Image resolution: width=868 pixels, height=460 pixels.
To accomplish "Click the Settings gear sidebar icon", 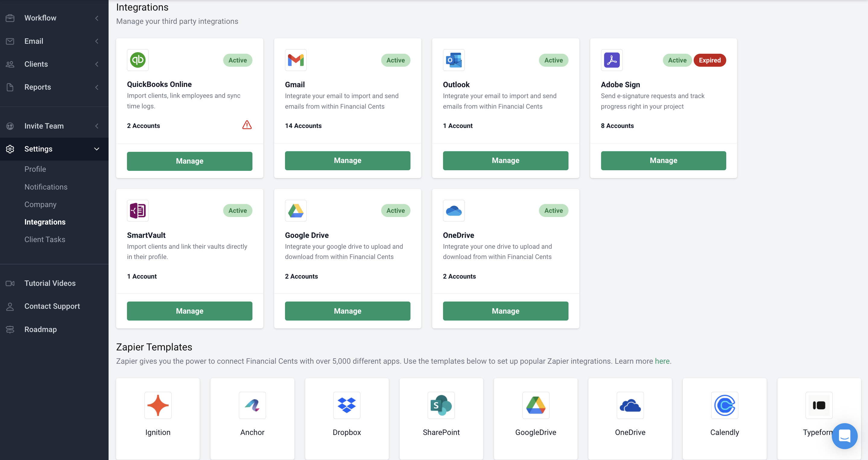I will pyautogui.click(x=10, y=149).
